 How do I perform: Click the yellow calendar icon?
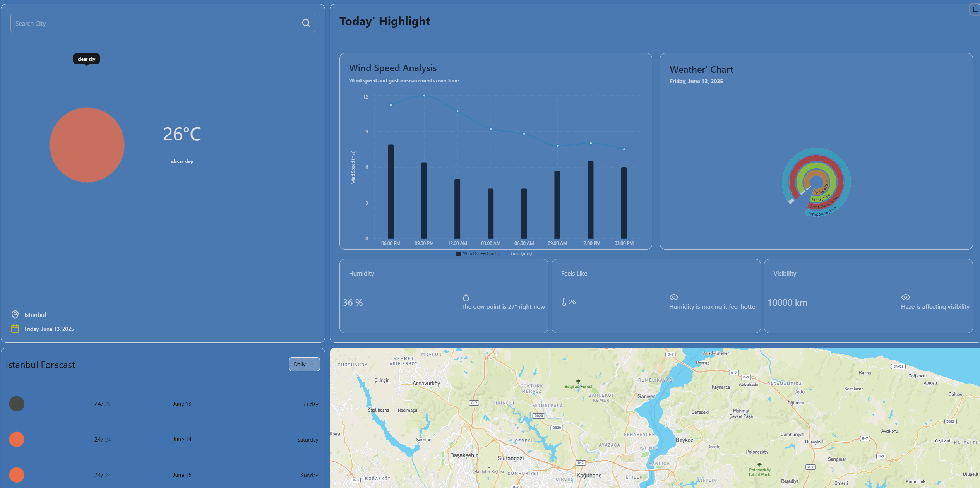coord(15,329)
